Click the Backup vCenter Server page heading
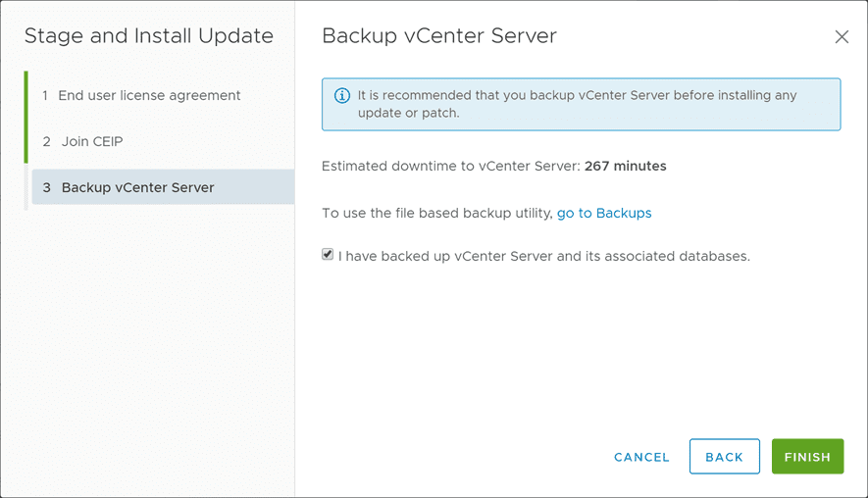This screenshot has height=498, width=868. pos(439,37)
